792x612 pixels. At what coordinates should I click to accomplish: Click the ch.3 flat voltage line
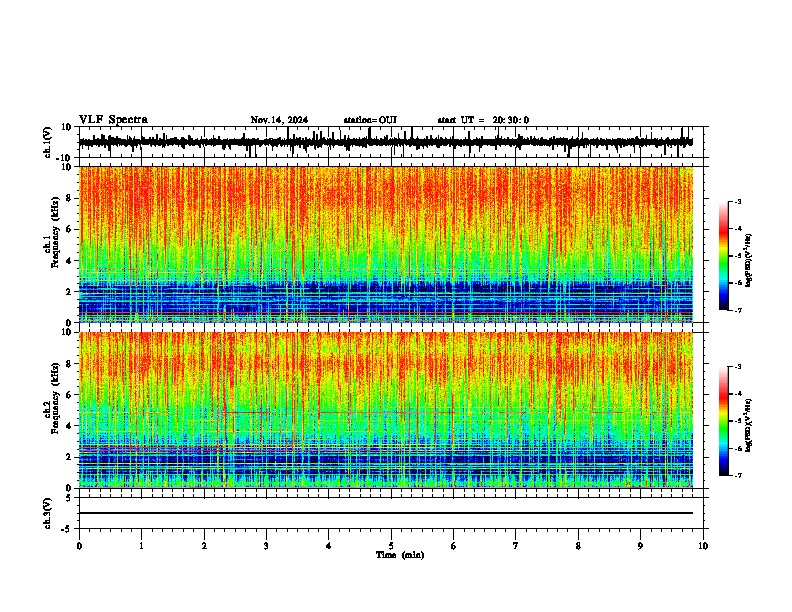click(386, 513)
